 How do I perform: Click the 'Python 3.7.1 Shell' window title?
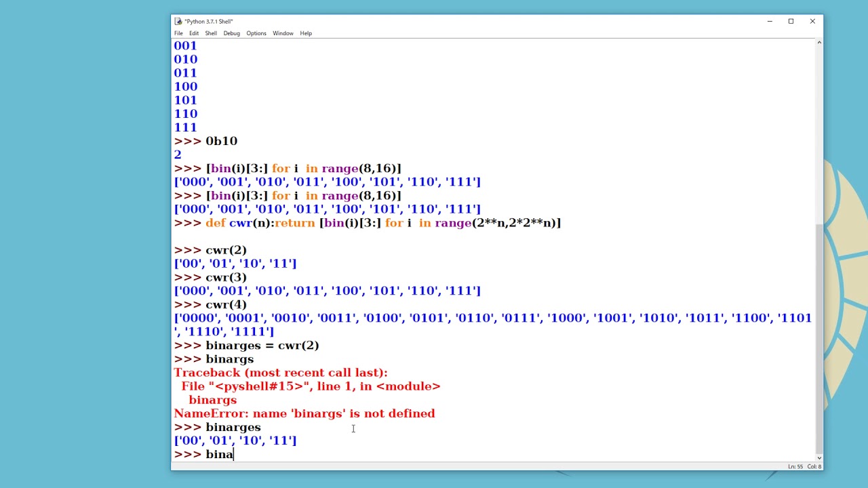coord(209,21)
